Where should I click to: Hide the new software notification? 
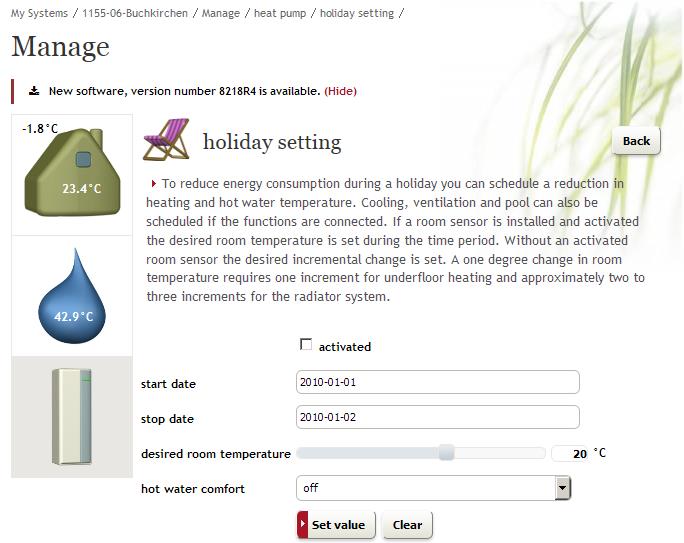[340, 91]
